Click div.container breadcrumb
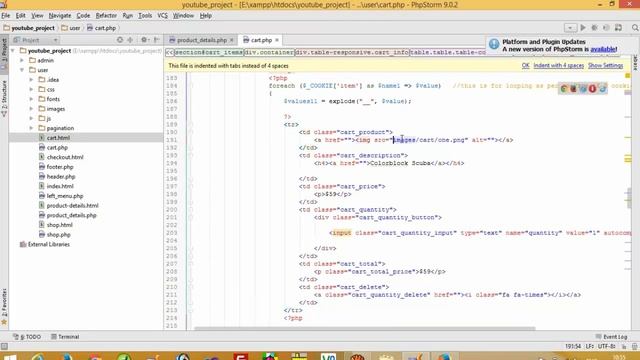Viewport: 640px width, 360px height. pyautogui.click(x=269, y=53)
